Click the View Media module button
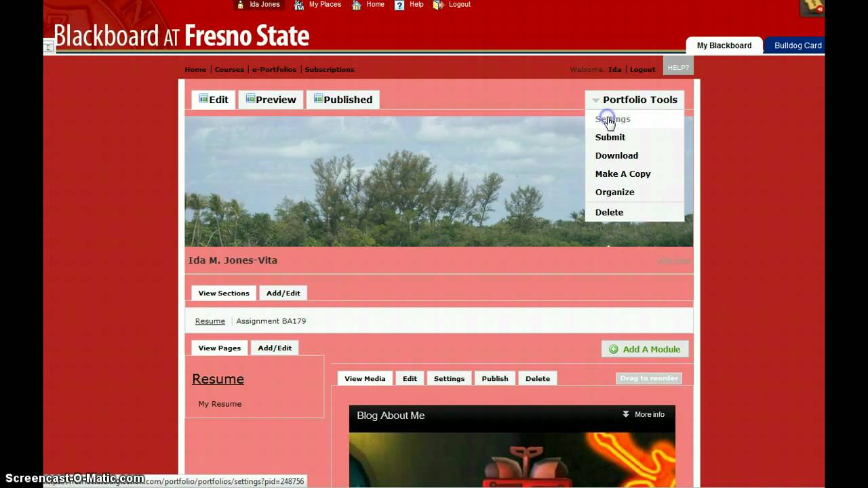868x488 pixels. coord(365,378)
